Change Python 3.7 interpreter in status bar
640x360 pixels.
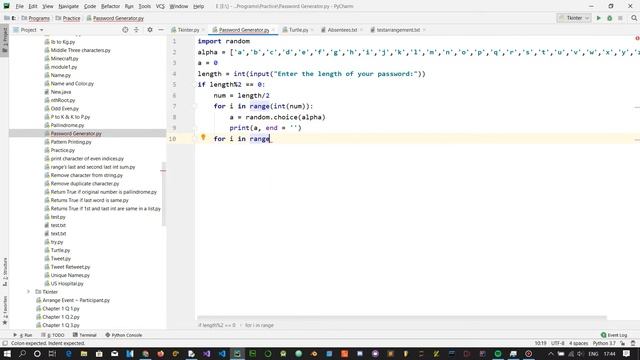[x=604, y=343]
